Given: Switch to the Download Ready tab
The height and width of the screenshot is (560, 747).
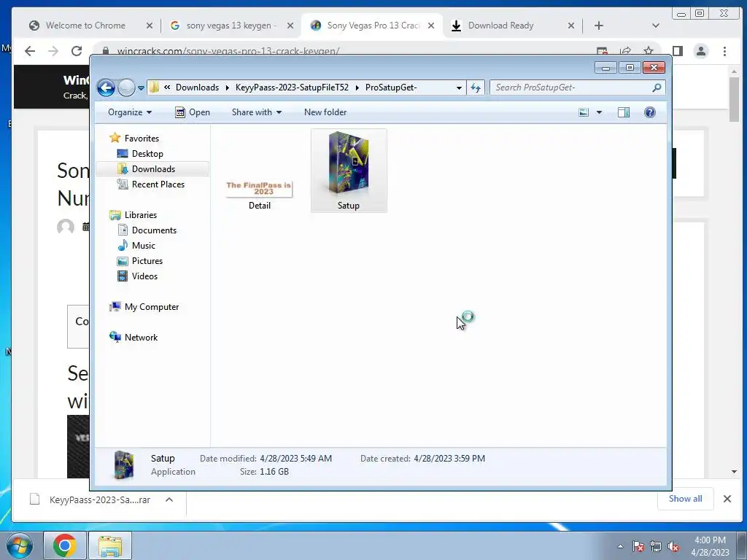Looking at the screenshot, I should (x=500, y=26).
